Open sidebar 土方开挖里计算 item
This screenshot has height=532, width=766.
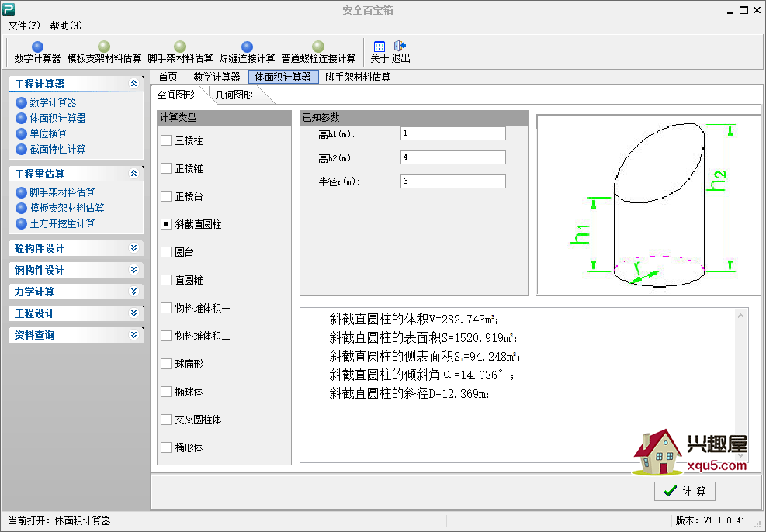click(x=56, y=224)
